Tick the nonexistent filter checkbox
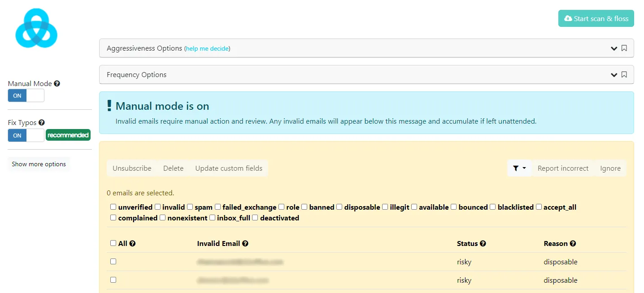The width and height of the screenshot is (644, 293). coord(163,218)
